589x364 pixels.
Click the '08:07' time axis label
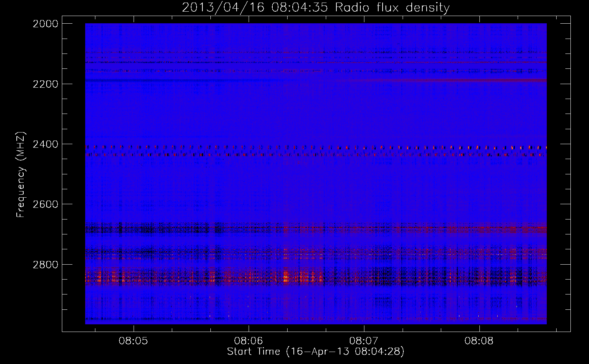[364, 341]
